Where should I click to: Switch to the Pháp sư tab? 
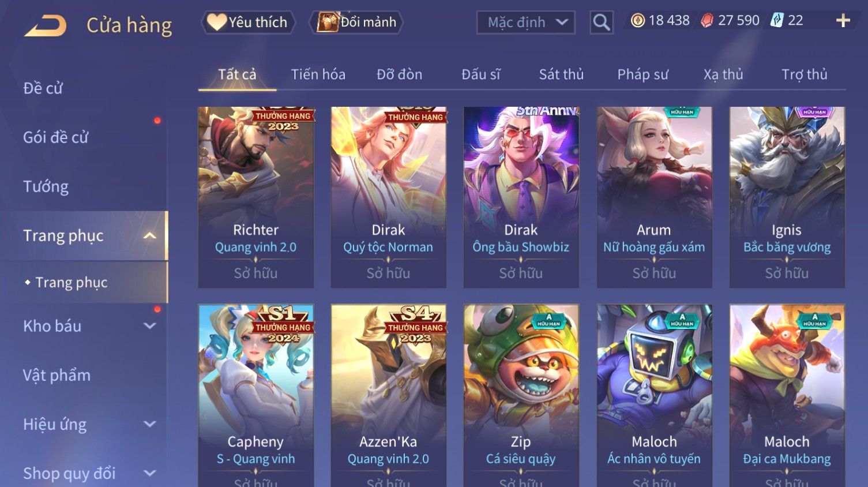642,74
